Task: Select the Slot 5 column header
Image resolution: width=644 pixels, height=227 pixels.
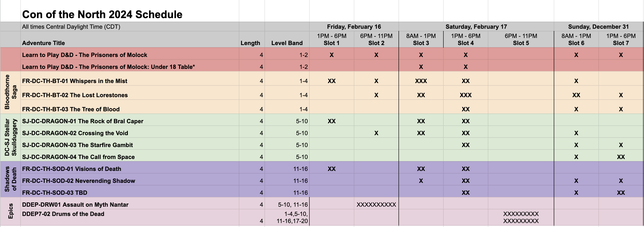Action: (521, 39)
